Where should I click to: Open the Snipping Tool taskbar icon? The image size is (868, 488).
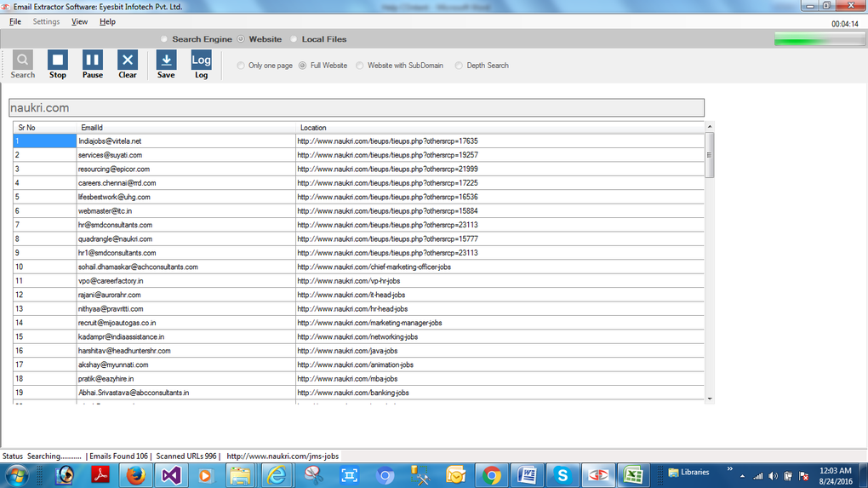pos(313,476)
